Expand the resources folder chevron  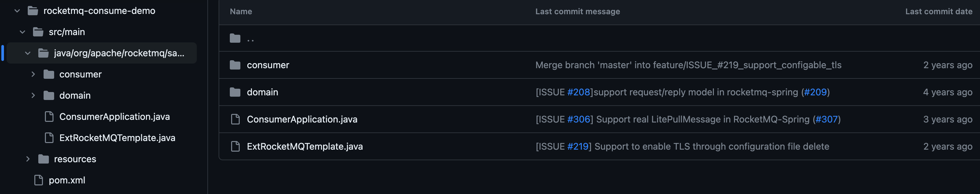click(28, 159)
